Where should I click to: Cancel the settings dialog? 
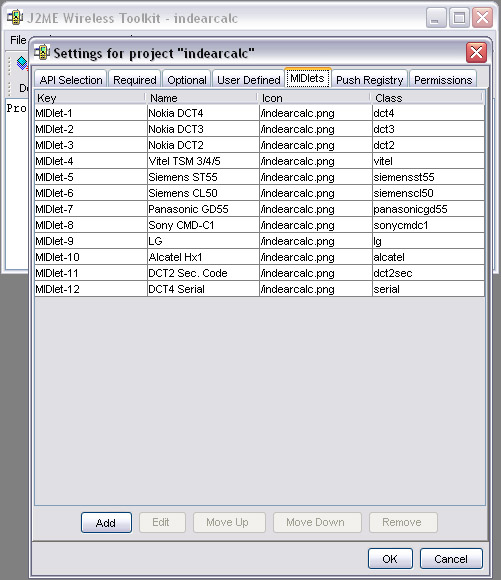coord(451,559)
